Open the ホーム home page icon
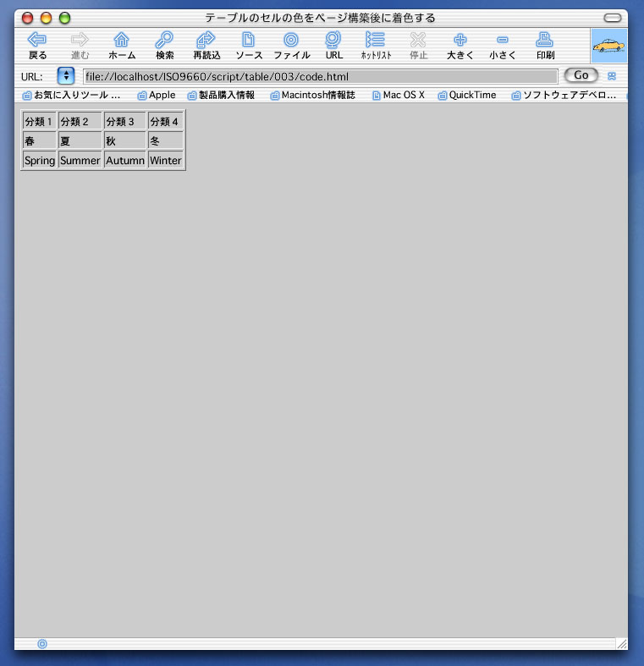The image size is (644, 666). (x=122, y=40)
